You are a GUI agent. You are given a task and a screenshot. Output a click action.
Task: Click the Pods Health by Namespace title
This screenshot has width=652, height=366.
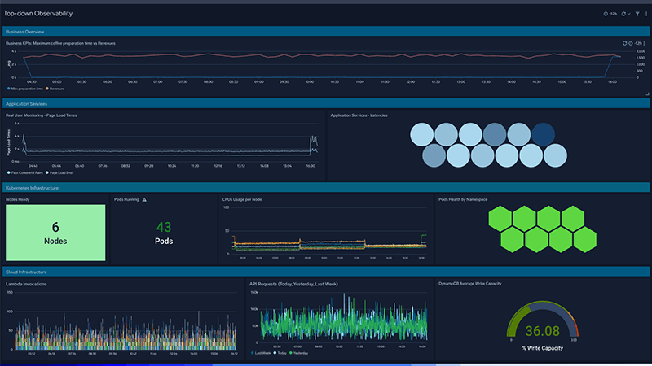click(x=462, y=199)
